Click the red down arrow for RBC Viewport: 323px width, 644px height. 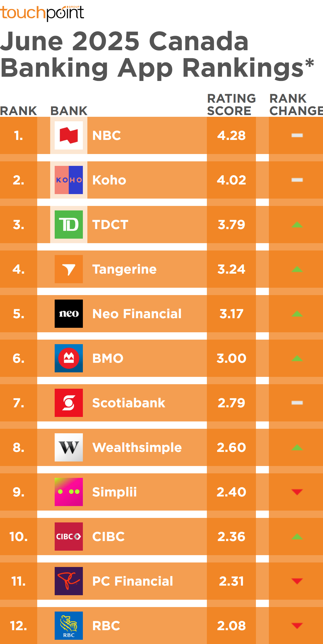[297, 626]
